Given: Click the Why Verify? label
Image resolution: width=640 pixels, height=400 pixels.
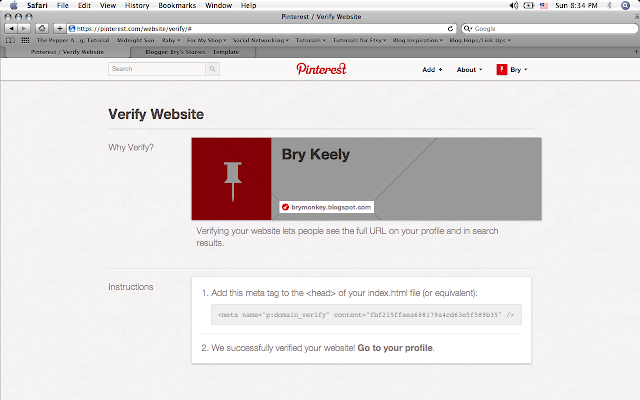Looking at the screenshot, I should pyautogui.click(x=131, y=147).
